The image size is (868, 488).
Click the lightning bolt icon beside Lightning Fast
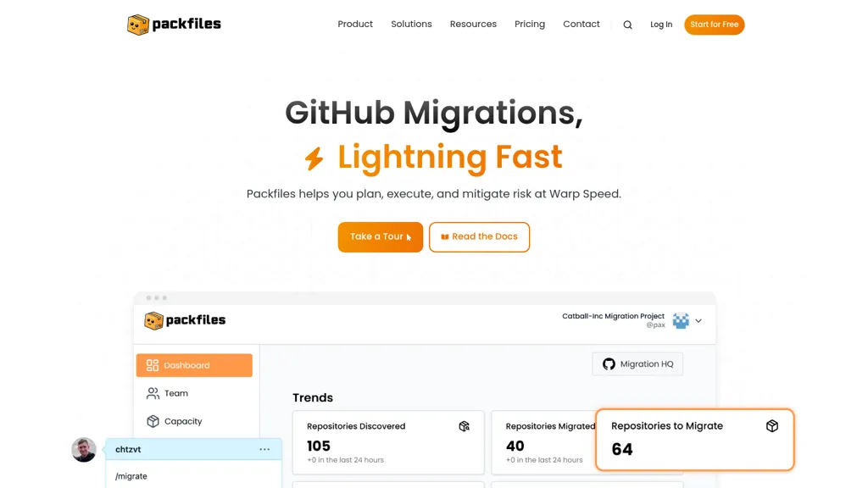pos(314,158)
